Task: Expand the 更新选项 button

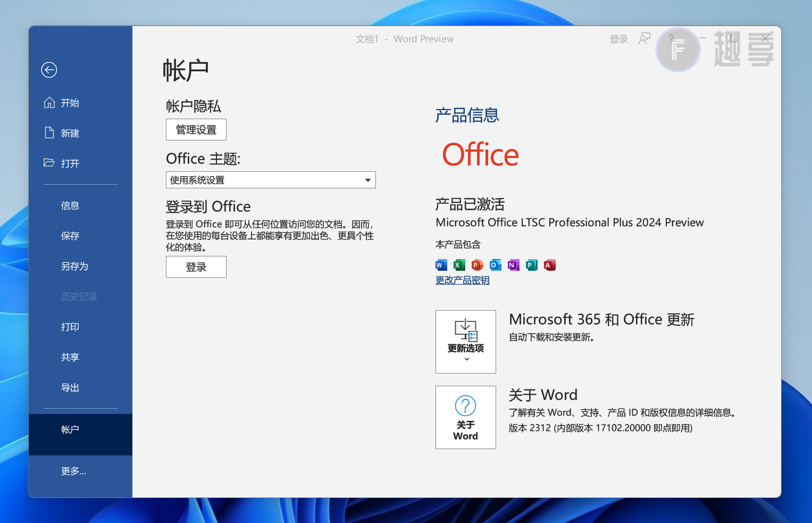Action: tap(466, 342)
